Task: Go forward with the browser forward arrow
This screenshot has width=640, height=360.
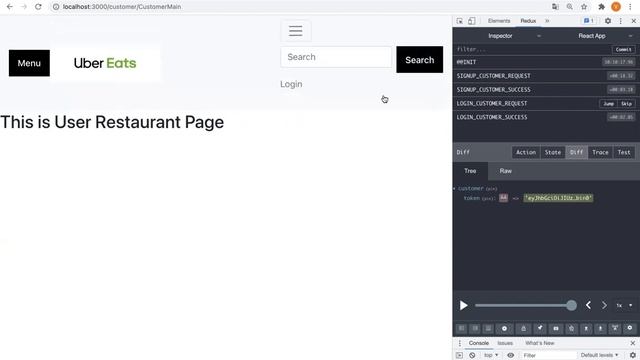Action: pos(24,7)
